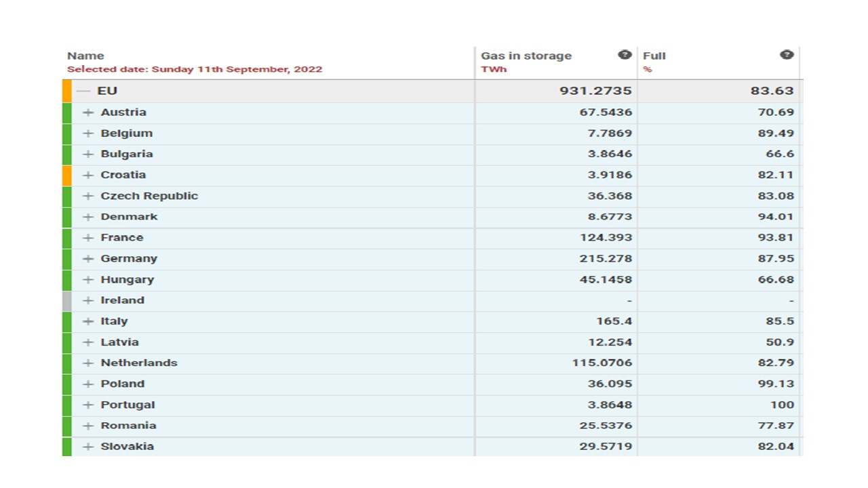
Task: Expand the Portugal row
Action: coord(87,405)
